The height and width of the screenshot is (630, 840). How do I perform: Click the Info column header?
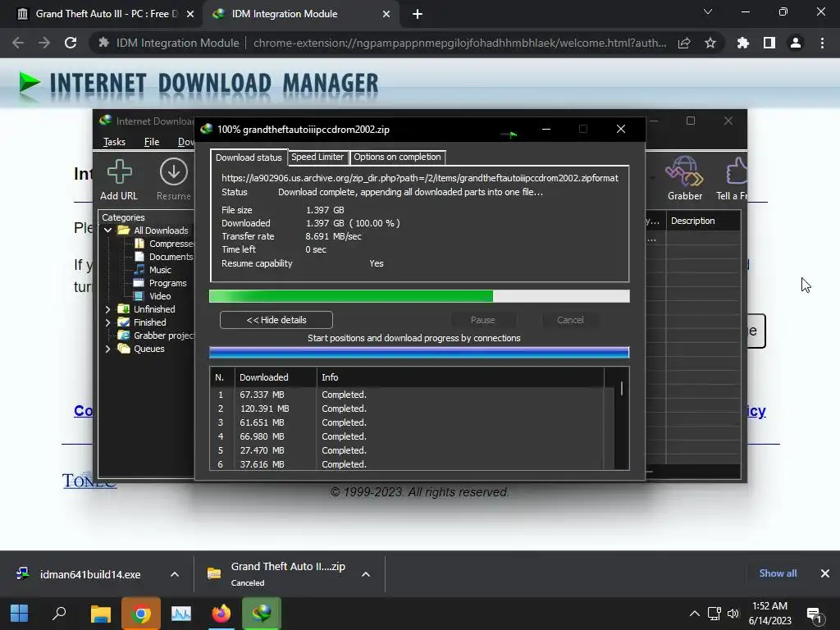[461, 377]
